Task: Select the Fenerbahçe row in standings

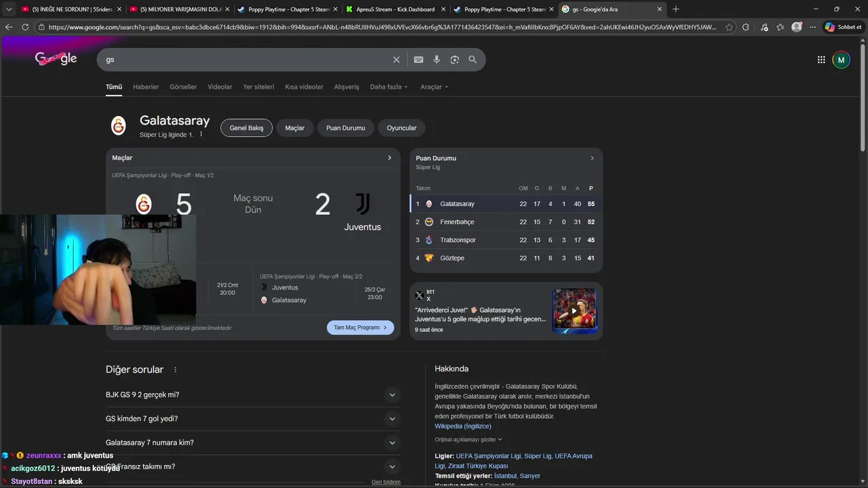Action: click(506, 222)
